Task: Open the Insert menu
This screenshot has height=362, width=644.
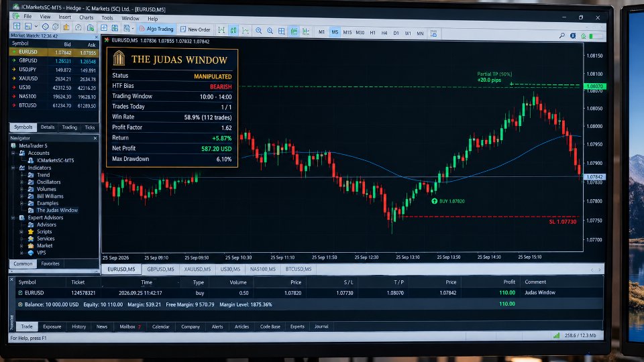Action: point(64,17)
